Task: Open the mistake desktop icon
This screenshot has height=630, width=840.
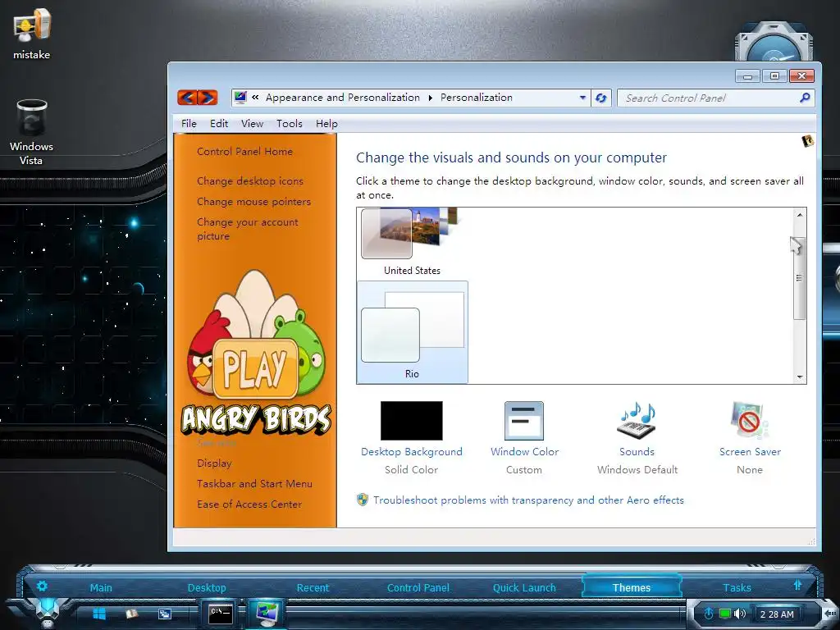Action: click(32, 34)
